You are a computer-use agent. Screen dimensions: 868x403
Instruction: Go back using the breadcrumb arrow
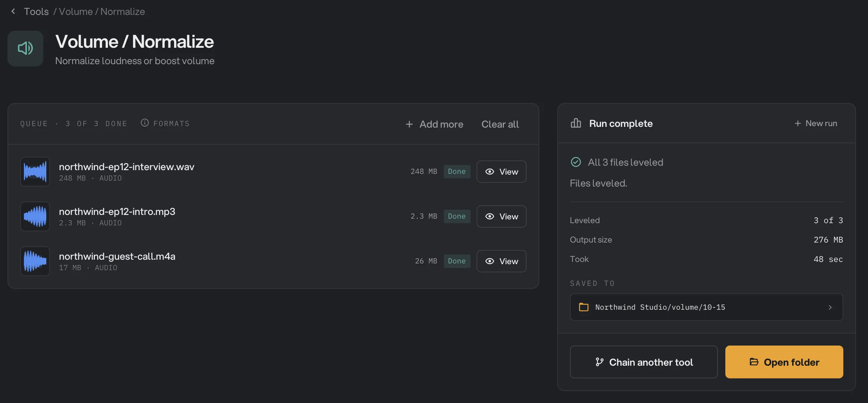coord(13,12)
